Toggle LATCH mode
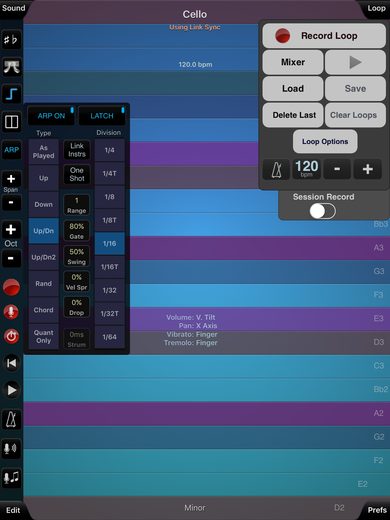Viewport: 390px width, 520px height. pyautogui.click(x=102, y=116)
